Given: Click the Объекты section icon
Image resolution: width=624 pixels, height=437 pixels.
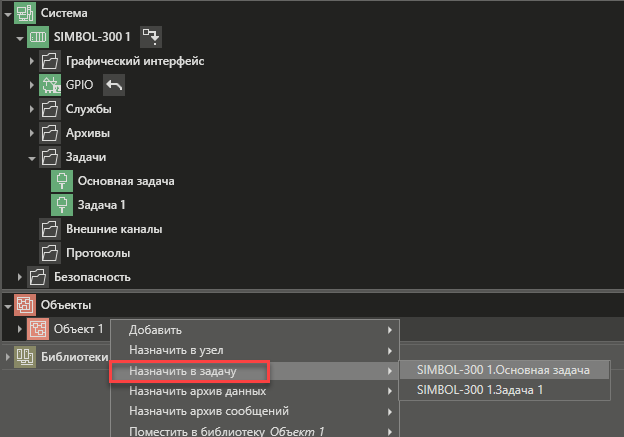Looking at the screenshot, I should [x=25, y=305].
